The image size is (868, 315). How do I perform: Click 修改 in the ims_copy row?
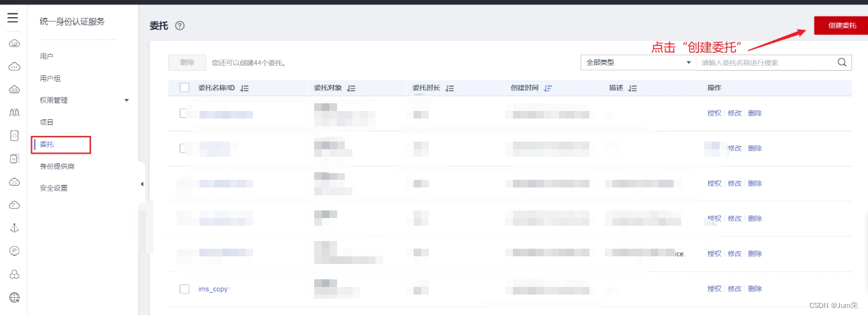(735, 289)
